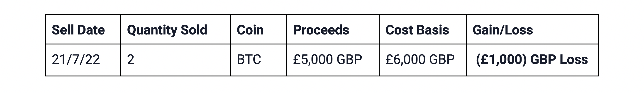Click the Sell Date column header
The width and height of the screenshot is (644, 93).
pyautogui.click(x=78, y=30)
